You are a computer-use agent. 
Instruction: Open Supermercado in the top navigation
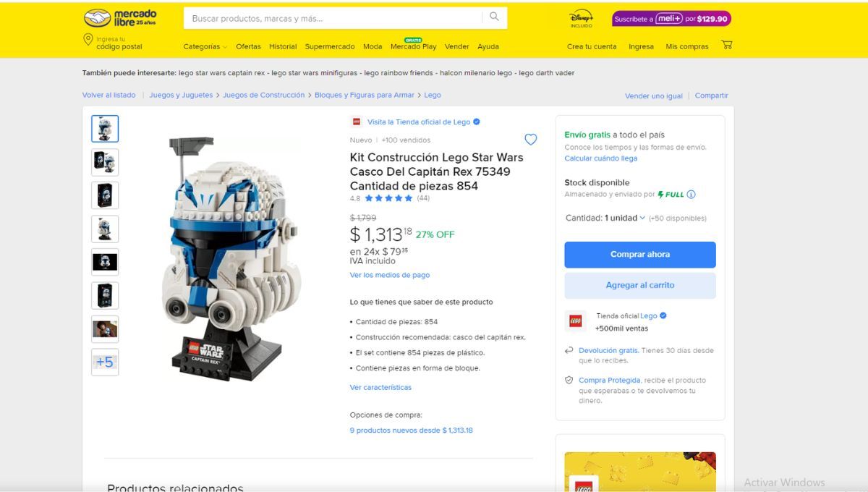330,46
